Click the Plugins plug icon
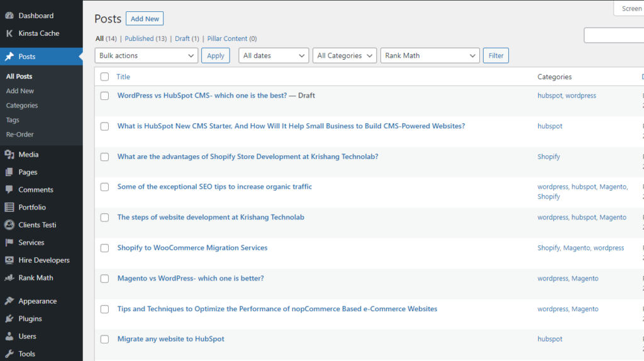Image resolution: width=644 pixels, height=361 pixels. pos(9,318)
